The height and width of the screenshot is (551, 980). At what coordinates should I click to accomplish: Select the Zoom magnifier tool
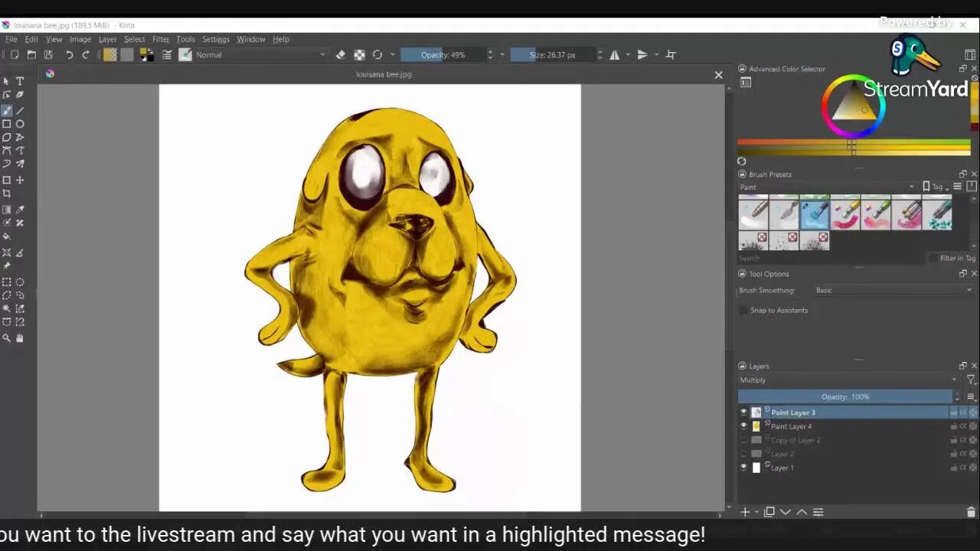[x=7, y=338]
